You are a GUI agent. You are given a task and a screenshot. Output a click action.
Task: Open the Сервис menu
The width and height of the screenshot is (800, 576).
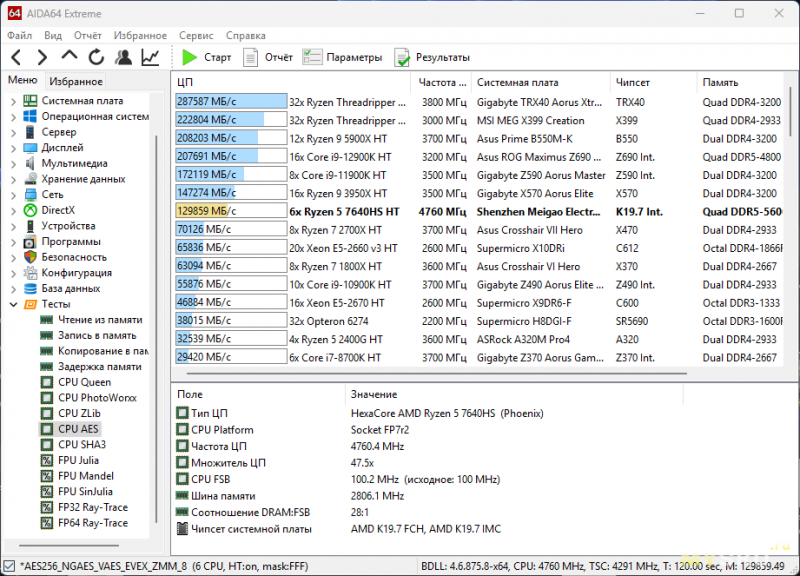196,35
